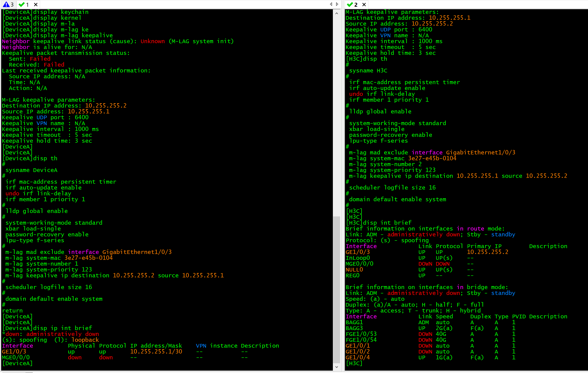Click green checkmark icon on tab 2
The width and height of the screenshot is (588, 373).
350,4
